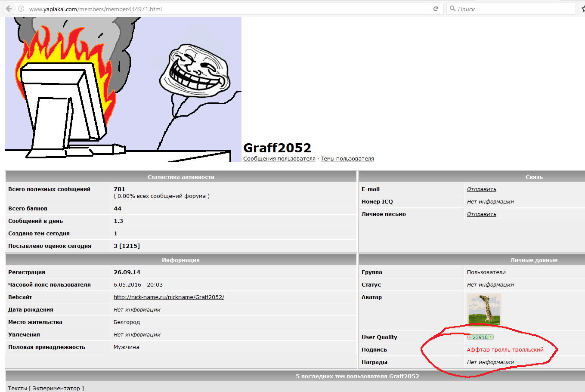The image size is (585, 392).
Task: Select the Graff2052 username heading
Action: (277, 148)
